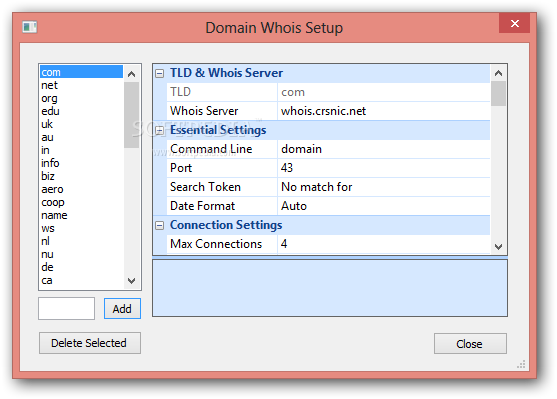Select 'coop' in the TLD list
The width and height of the screenshot is (557, 399).
(x=81, y=202)
